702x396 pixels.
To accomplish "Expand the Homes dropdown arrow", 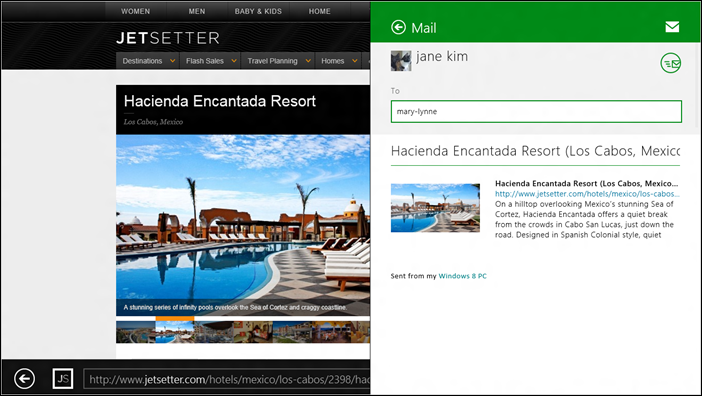I will [355, 61].
